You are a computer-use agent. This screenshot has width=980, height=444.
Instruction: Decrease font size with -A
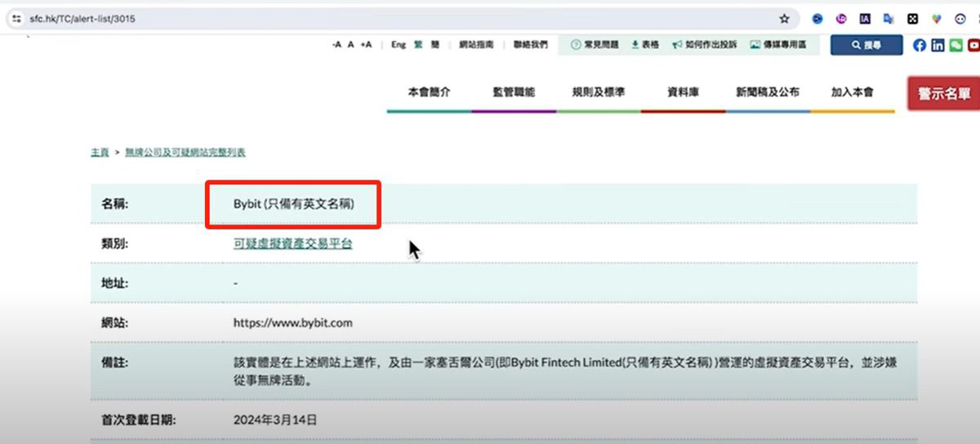(336, 45)
